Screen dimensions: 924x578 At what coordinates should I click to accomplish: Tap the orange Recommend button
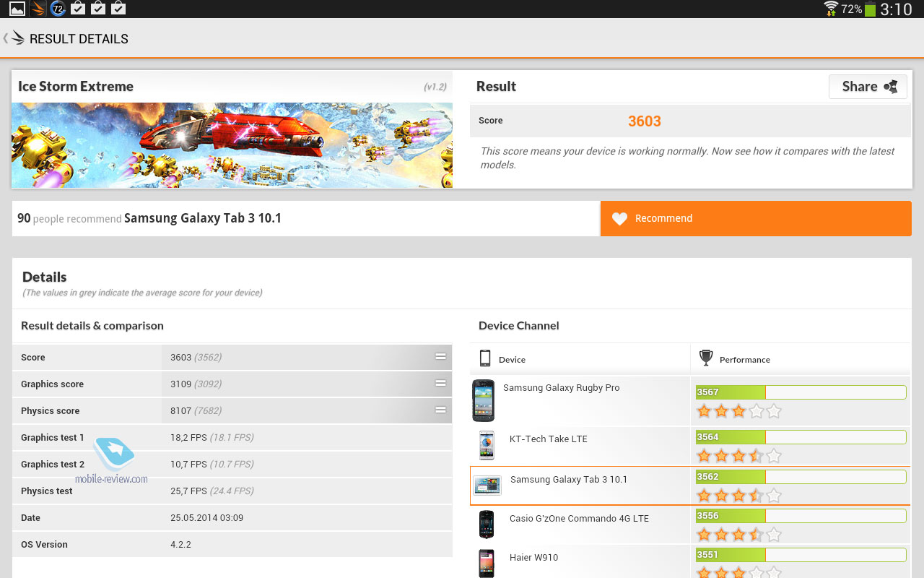756,218
